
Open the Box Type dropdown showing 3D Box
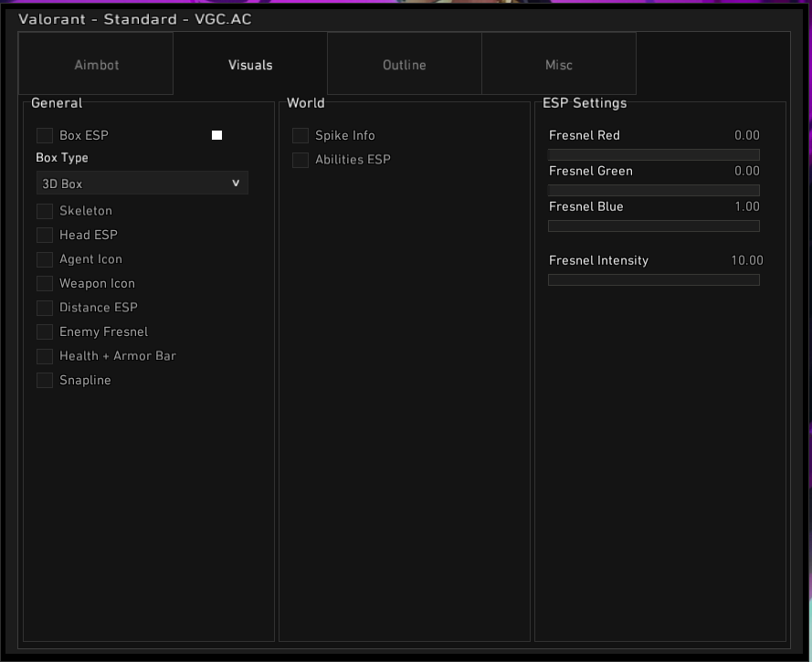(142, 184)
